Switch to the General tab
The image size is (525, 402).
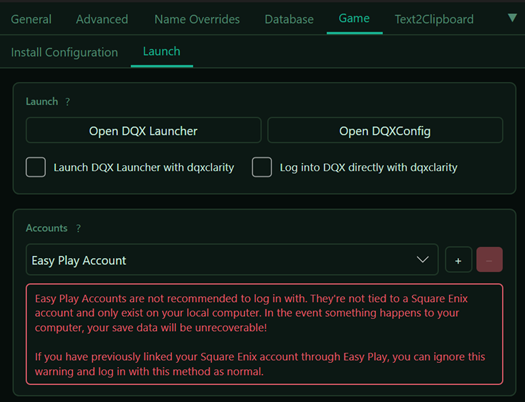[31, 19]
